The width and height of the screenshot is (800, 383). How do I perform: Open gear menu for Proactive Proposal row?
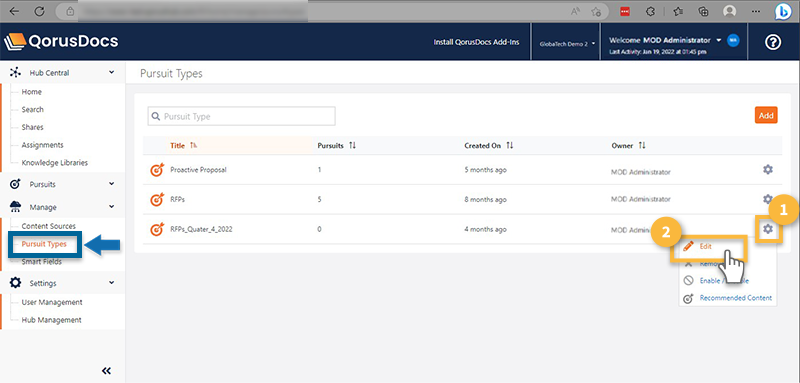(768, 169)
